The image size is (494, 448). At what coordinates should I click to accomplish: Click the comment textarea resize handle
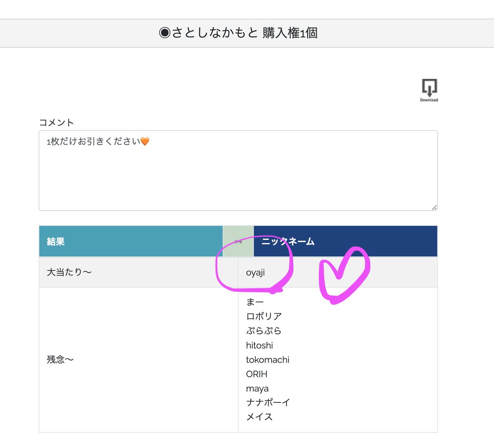coord(434,208)
